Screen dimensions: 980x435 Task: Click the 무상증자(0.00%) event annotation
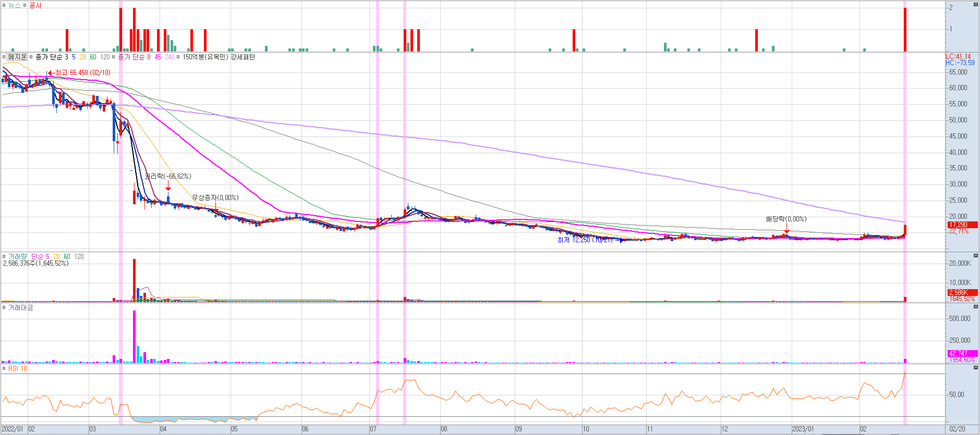click(x=215, y=197)
